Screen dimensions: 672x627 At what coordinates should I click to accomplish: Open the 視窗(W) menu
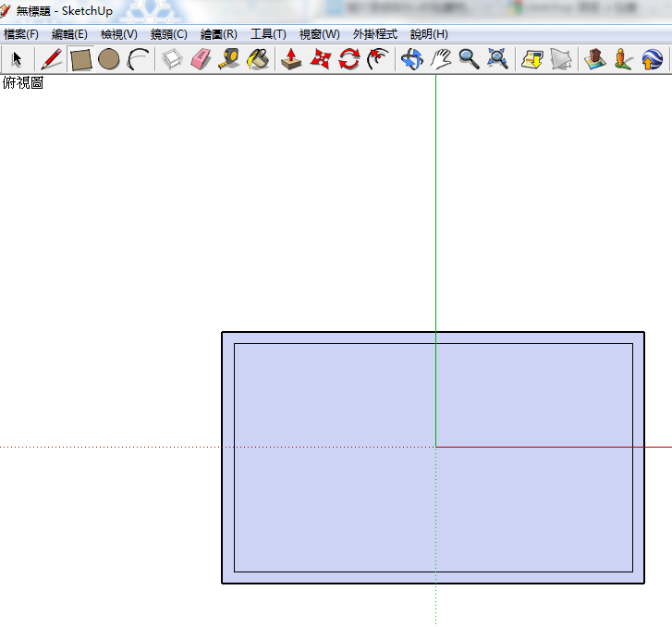pyautogui.click(x=319, y=34)
